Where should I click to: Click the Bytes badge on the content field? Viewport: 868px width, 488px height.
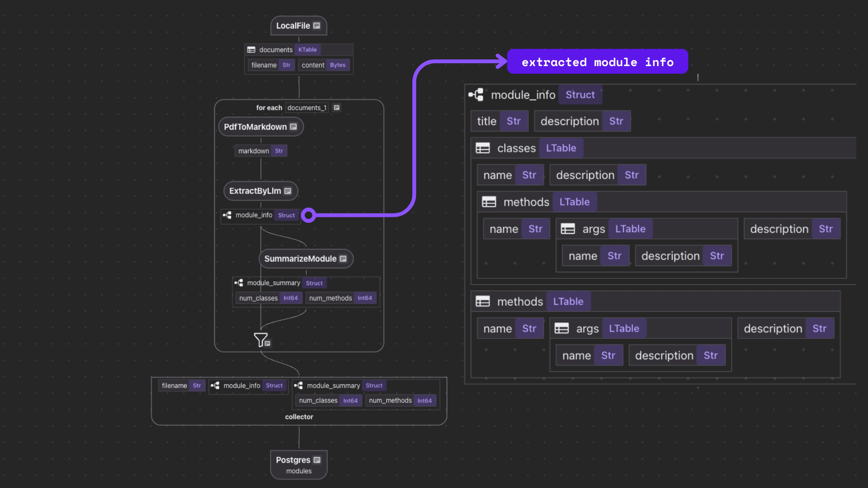click(338, 65)
